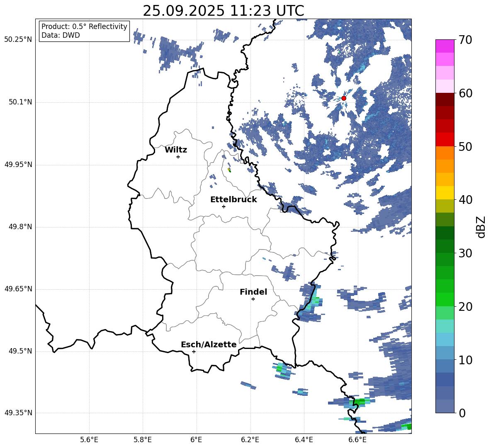Click the yellow colorbar segment at 40
This screenshot has width=491, height=448.
[x=445, y=193]
